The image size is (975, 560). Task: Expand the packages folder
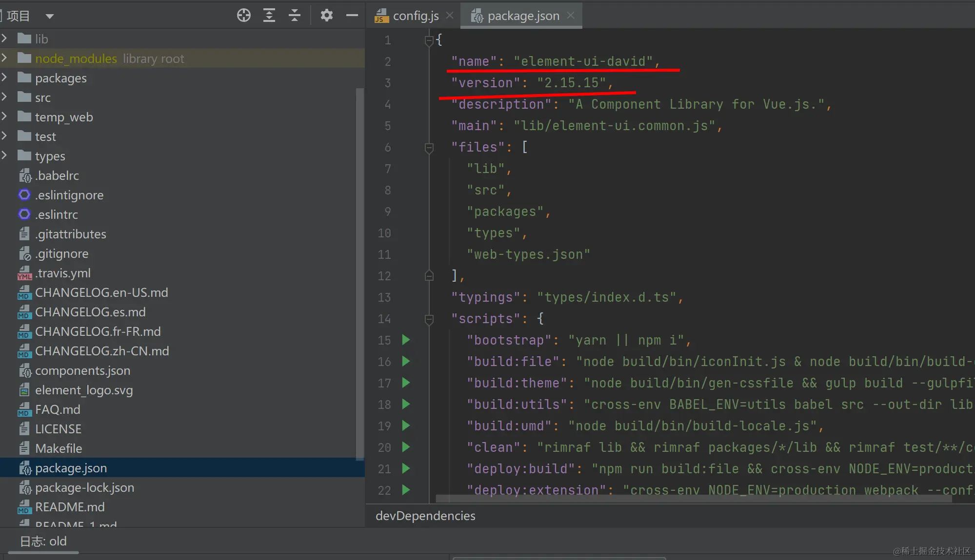tap(4, 78)
